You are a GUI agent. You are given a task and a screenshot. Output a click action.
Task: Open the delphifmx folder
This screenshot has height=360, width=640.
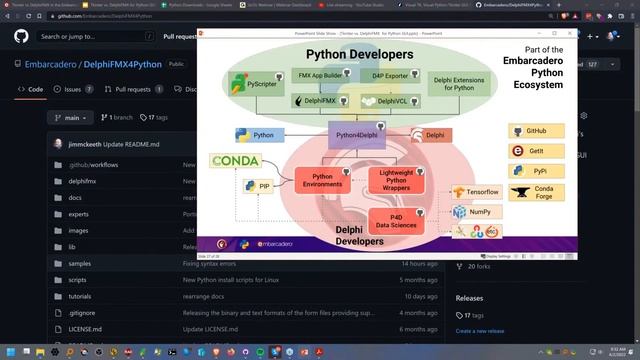click(x=82, y=181)
